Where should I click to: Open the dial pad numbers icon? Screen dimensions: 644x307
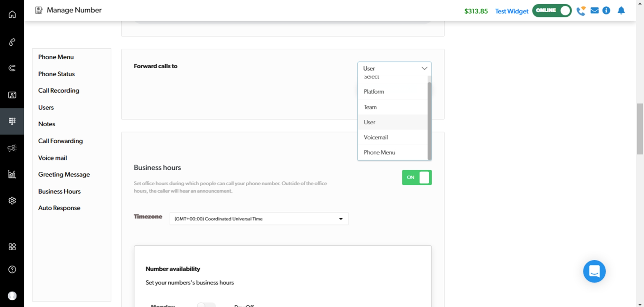tap(12, 121)
